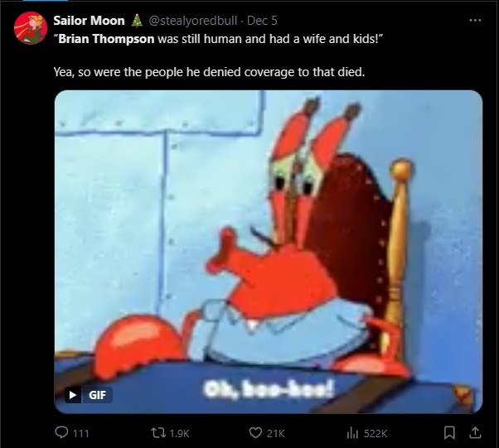This screenshot has height=448, width=499.
Task: Click the Dec 5 timestamp
Action: [262, 21]
